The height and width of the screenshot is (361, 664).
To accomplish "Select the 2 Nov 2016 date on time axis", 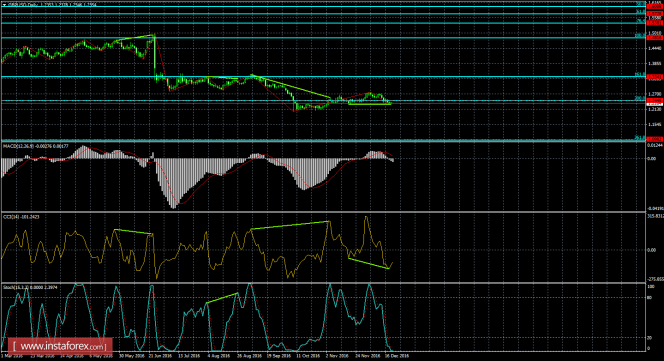I will pos(337,356).
